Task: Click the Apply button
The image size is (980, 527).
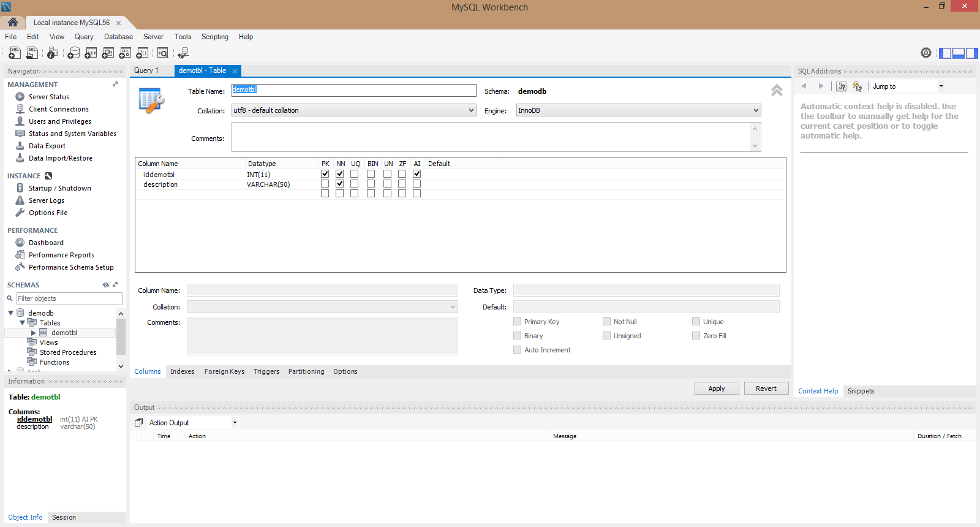Action: point(717,389)
